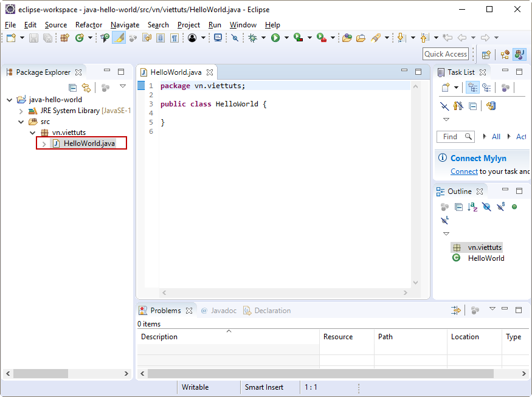Click the New file wizard icon
The width and height of the screenshot is (532, 397).
tap(11, 38)
